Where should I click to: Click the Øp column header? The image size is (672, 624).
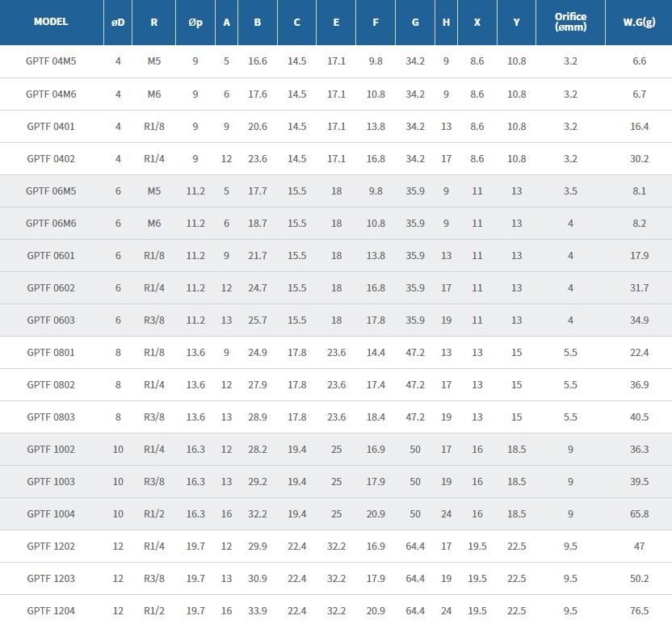(x=195, y=22)
